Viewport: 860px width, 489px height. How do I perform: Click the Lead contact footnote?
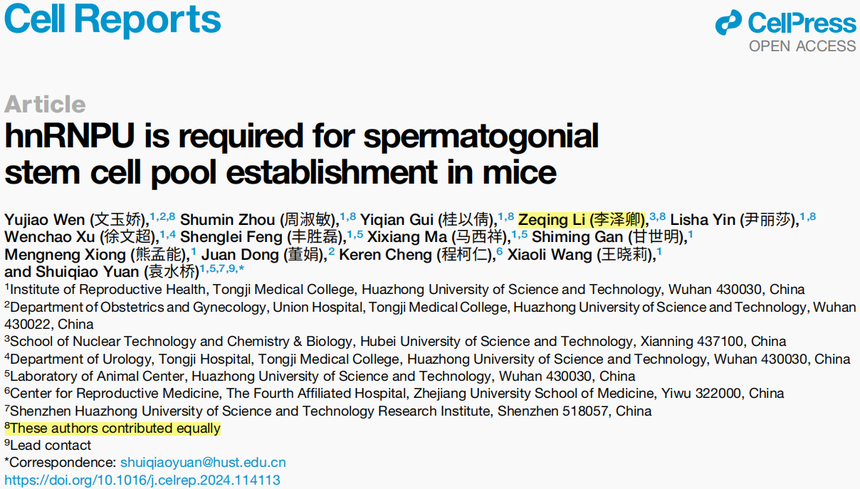tap(48, 445)
